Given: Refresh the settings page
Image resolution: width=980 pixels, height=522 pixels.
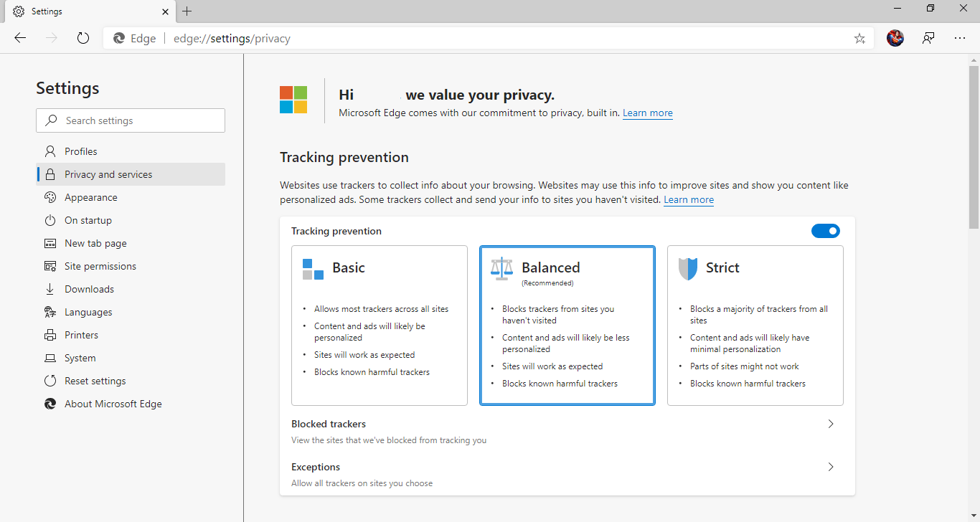Looking at the screenshot, I should click(83, 38).
